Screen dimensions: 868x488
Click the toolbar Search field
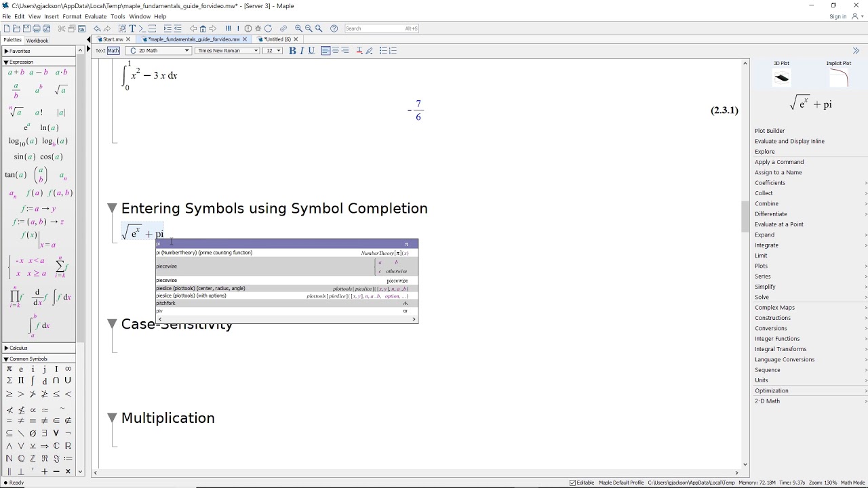click(x=382, y=28)
